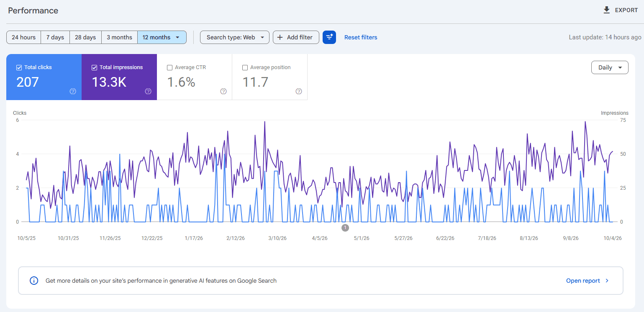
Task: Enable the Average CTR checkbox
Action: tap(169, 67)
